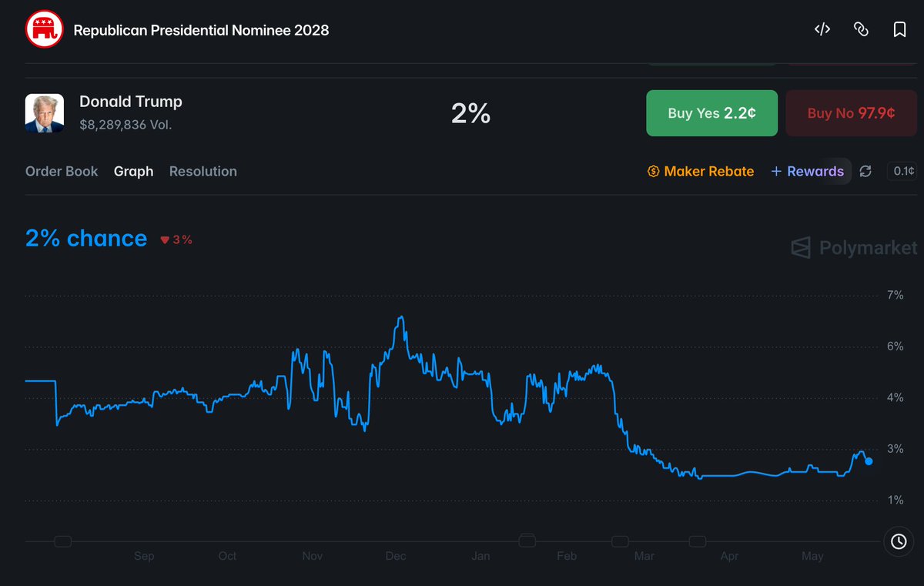Refresh the order data icon
This screenshot has height=586, width=924.
[865, 172]
